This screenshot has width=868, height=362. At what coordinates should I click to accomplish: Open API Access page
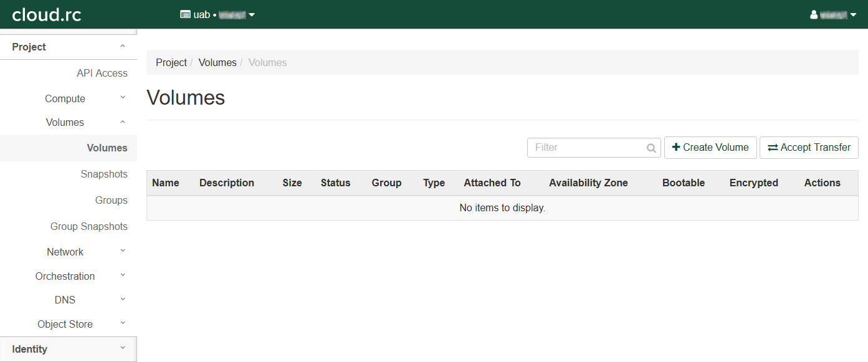click(x=102, y=74)
